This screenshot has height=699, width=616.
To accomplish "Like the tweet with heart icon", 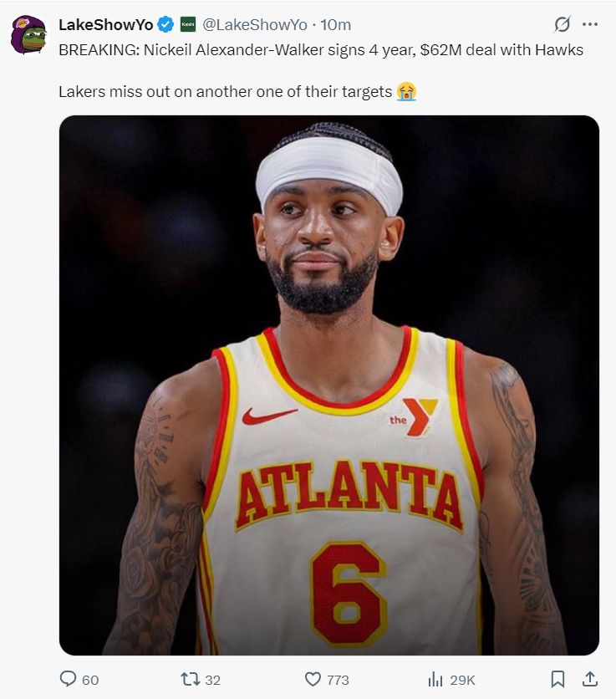I will 313,679.
